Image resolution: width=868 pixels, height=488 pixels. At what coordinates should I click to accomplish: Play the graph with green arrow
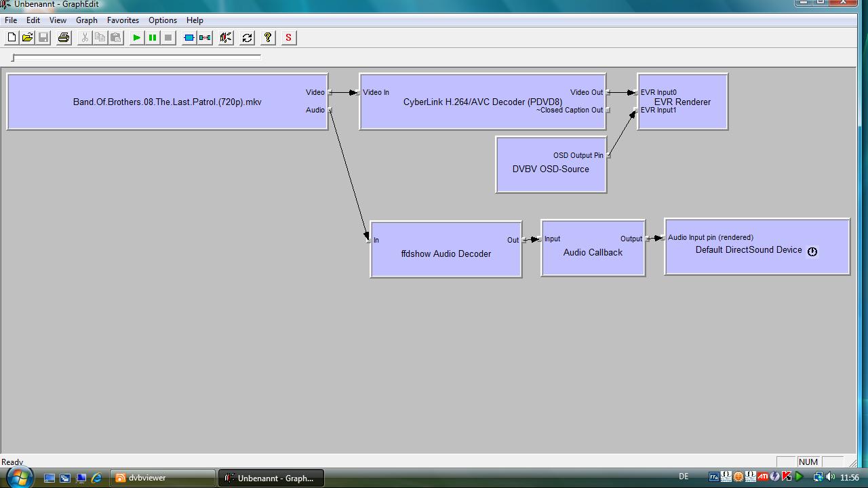click(136, 38)
